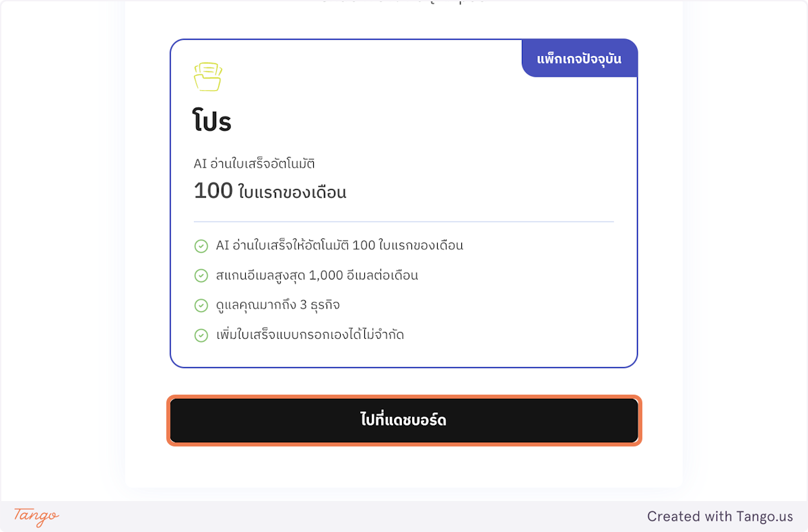Click the unlimited manual receipt feature text
This screenshot has height=532, width=808.
click(310, 335)
